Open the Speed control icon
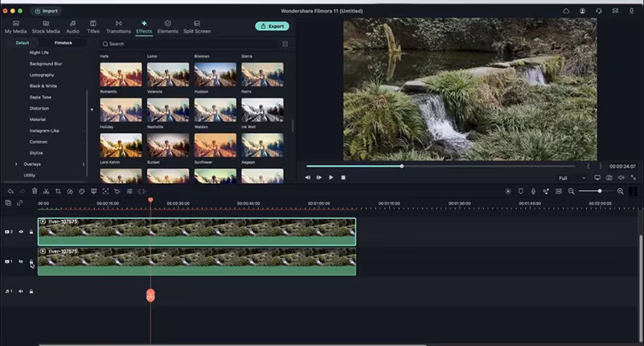 coord(70,192)
